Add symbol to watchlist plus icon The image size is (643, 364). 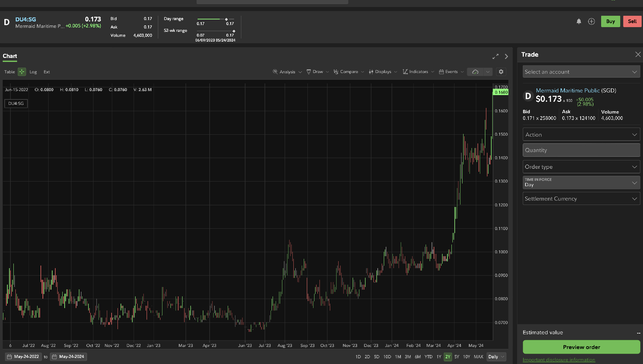tap(591, 21)
